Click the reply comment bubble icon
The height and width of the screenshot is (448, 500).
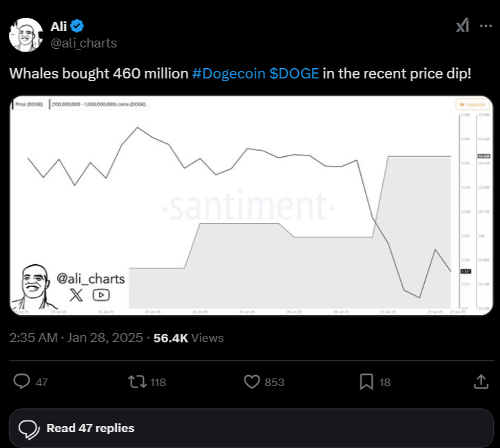coord(23,381)
